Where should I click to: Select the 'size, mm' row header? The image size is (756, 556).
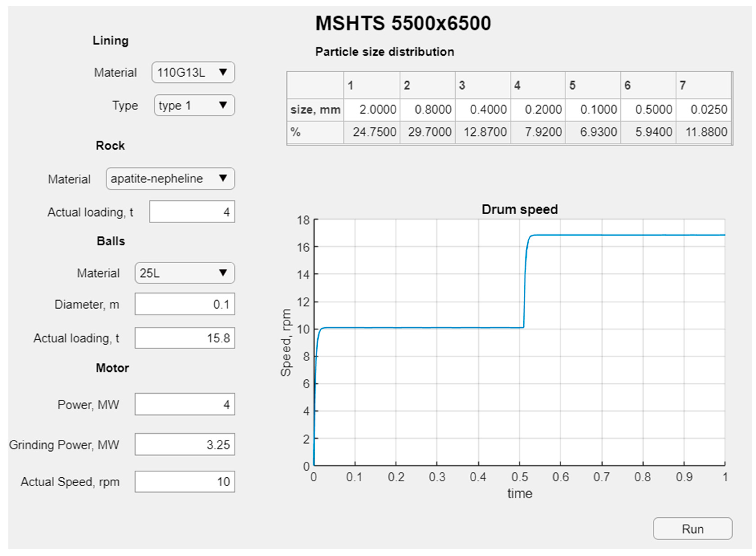tap(315, 110)
